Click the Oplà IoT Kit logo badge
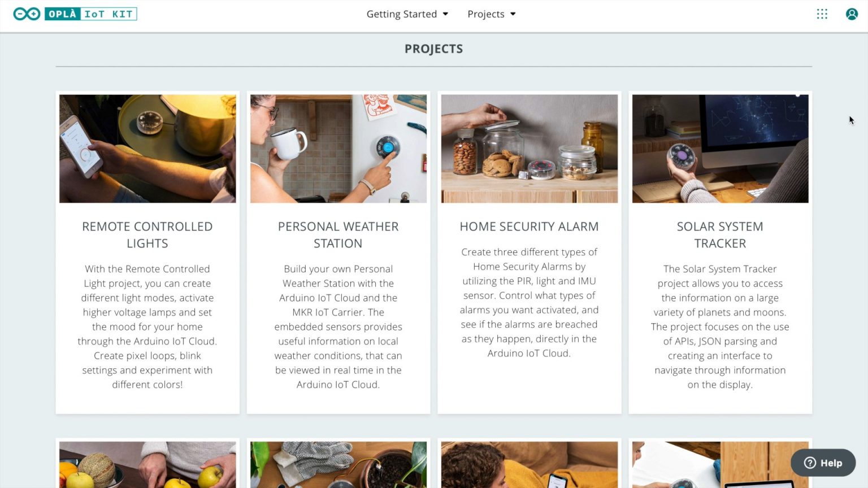The image size is (868, 488). 90,14
